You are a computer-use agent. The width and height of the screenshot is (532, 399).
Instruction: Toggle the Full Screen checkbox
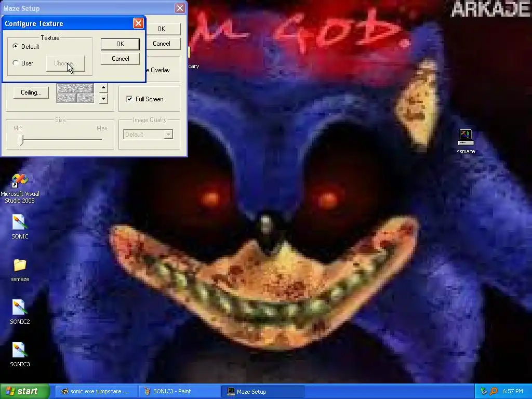[x=129, y=99]
